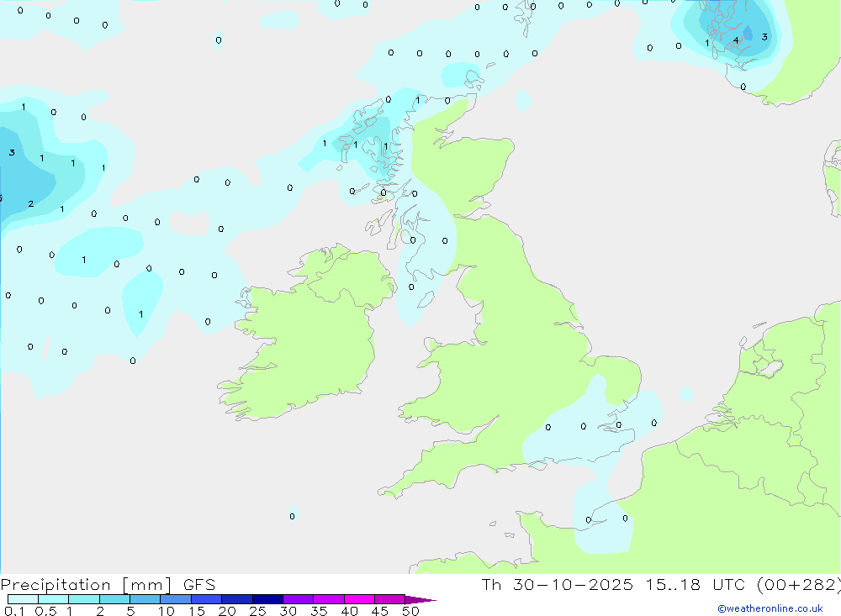Click the 15–20 mm blue legend box
841x616 pixels.
point(206,599)
